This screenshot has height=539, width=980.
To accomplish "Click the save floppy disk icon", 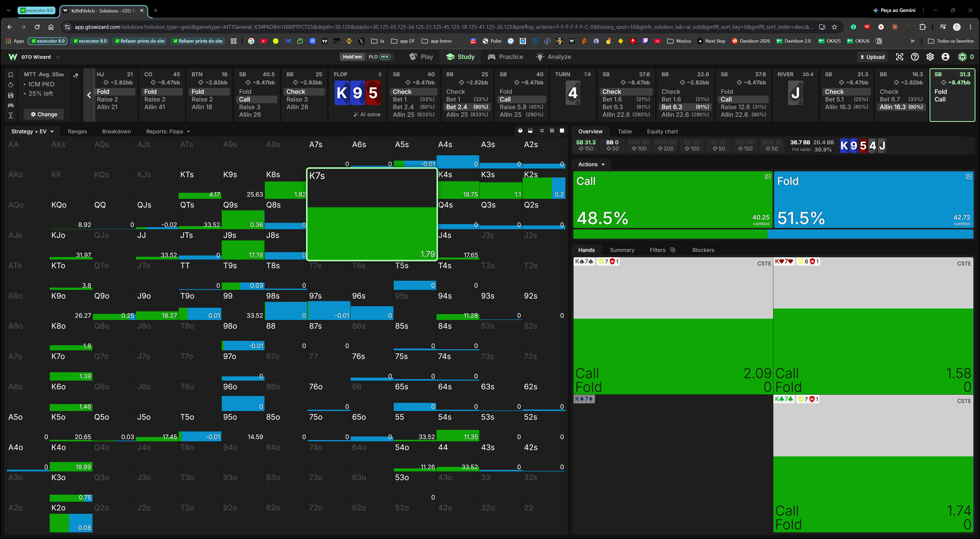I will (11, 95).
